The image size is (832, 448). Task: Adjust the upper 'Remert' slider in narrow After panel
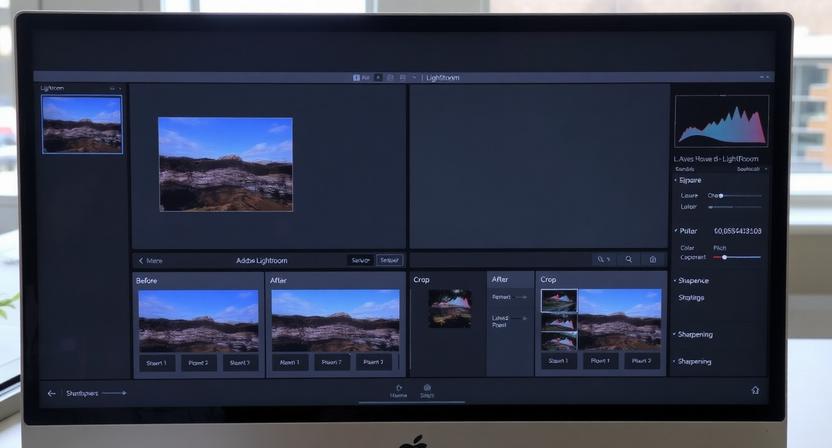point(522,297)
